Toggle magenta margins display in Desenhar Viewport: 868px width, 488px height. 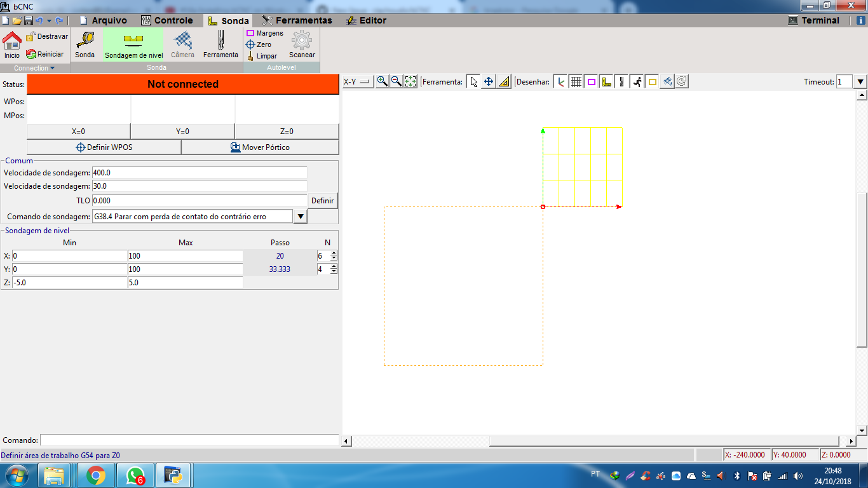[x=591, y=81]
